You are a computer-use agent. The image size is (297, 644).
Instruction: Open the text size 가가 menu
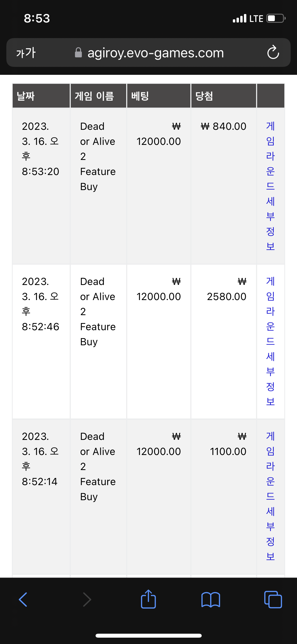tap(26, 53)
